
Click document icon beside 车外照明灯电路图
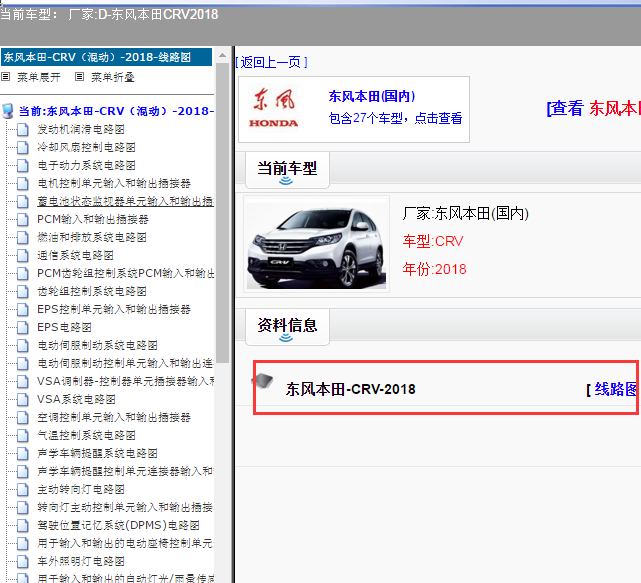coord(23,561)
